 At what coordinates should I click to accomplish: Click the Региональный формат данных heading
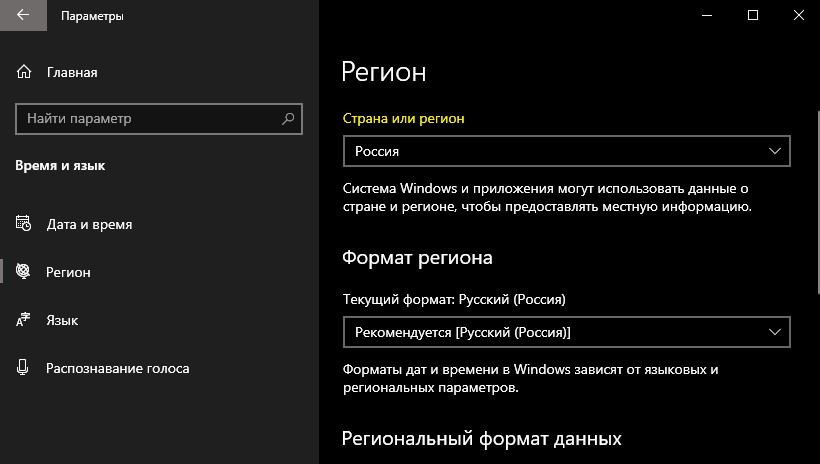coord(481,438)
